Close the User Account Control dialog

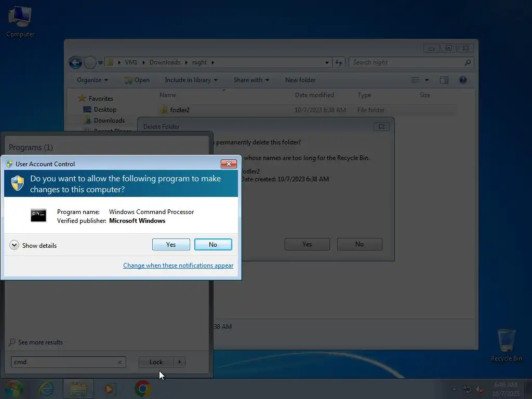tap(229, 164)
